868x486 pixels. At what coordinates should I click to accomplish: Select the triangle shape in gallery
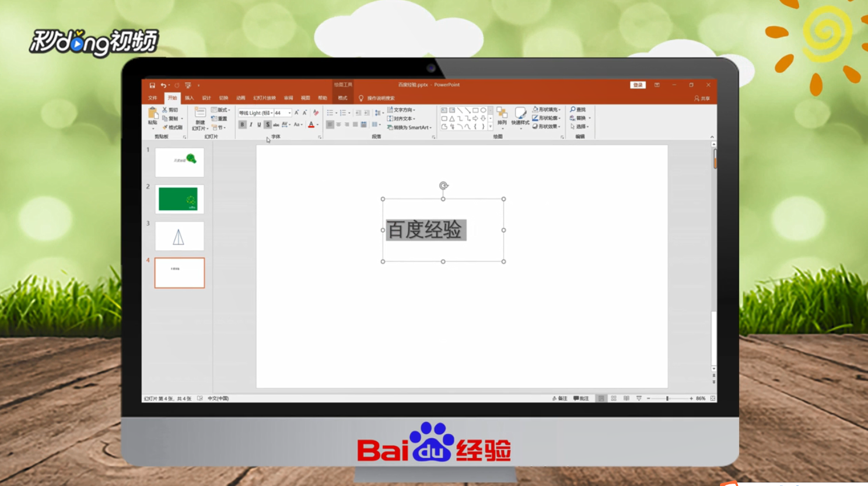pyautogui.click(x=452, y=118)
